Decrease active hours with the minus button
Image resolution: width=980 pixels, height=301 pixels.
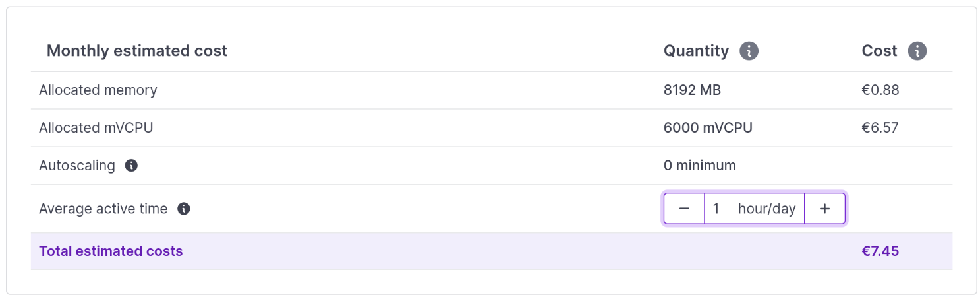(684, 209)
